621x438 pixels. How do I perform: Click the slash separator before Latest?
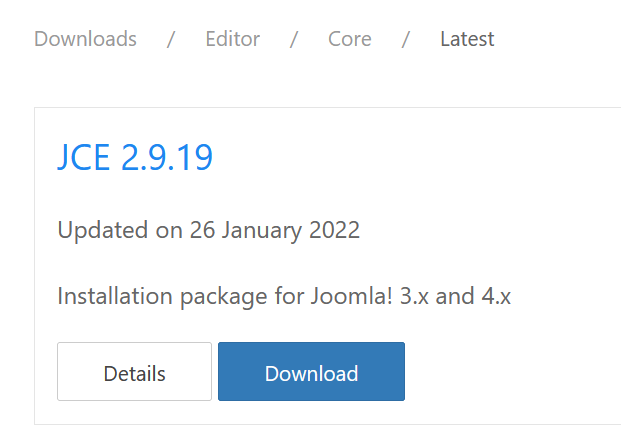coord(406,39)
